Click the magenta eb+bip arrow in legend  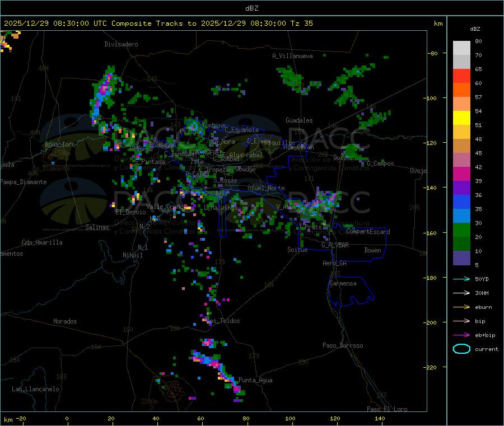pos(461,335)
